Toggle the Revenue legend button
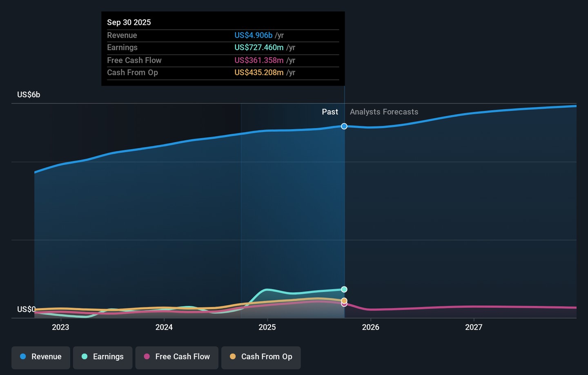The image size is (588, 375). [41, 357]
